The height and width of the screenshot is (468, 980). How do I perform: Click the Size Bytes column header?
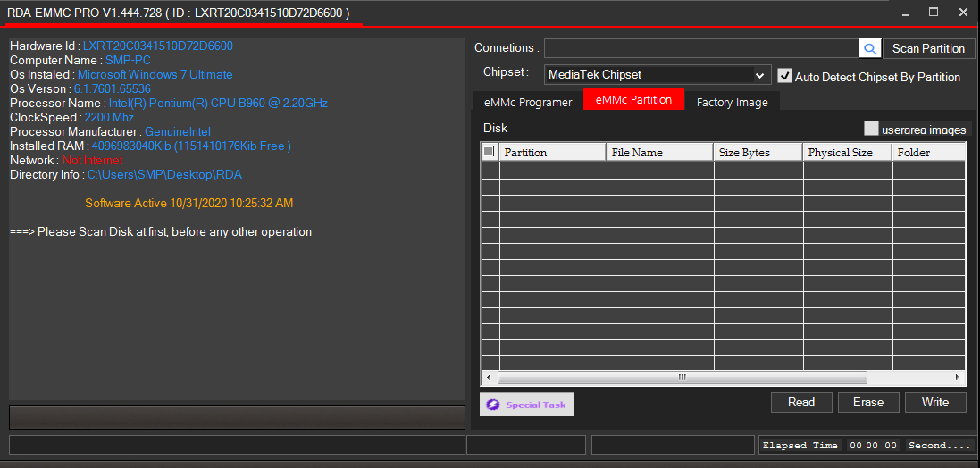[758, 152]
